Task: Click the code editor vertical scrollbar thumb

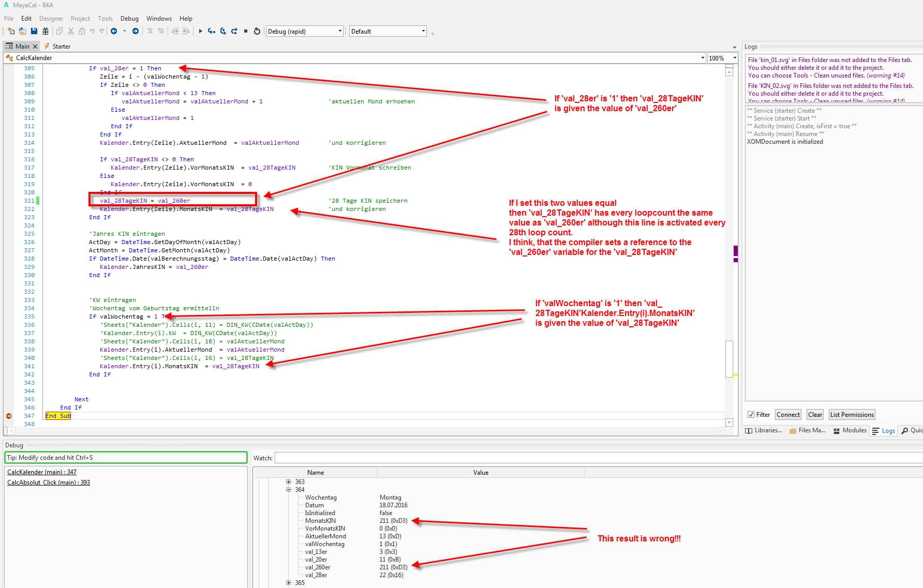Action: click(729, 358)
